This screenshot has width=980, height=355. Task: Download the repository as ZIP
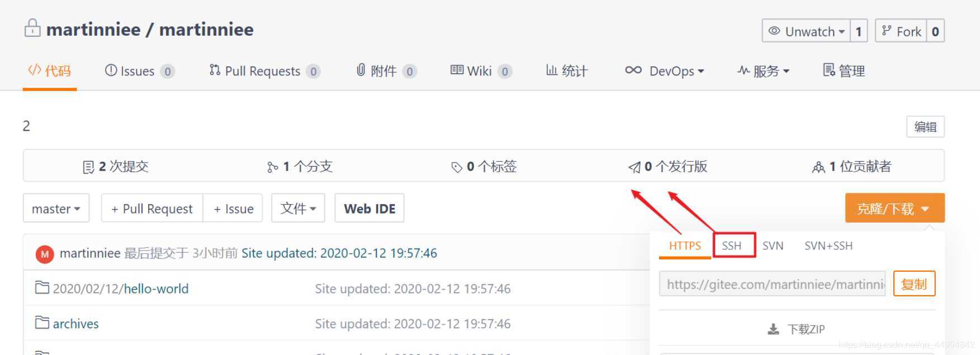(x=797, y=329)
